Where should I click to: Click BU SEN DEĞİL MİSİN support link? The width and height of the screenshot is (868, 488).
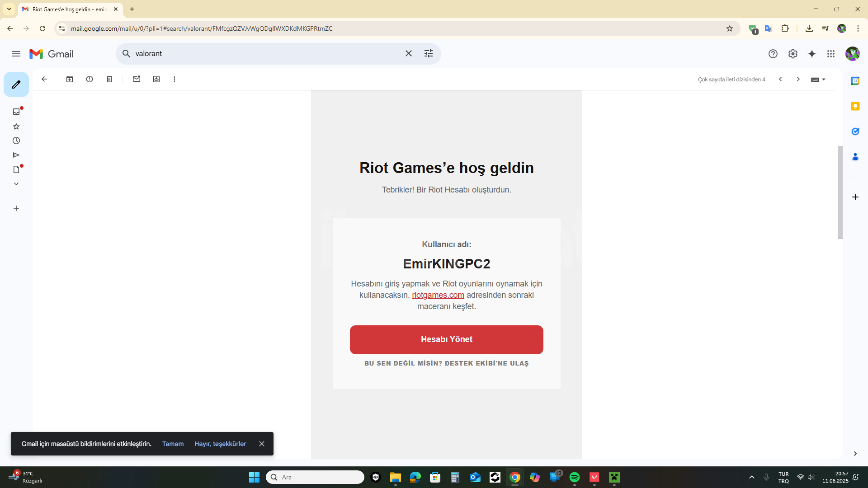tap(447, 363)
